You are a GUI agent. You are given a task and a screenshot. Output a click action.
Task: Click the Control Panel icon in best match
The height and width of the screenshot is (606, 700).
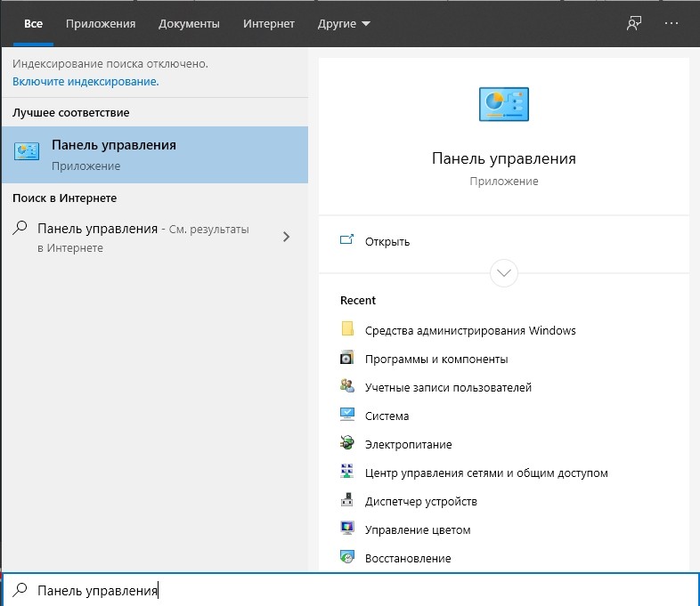(x=27, y=151)
